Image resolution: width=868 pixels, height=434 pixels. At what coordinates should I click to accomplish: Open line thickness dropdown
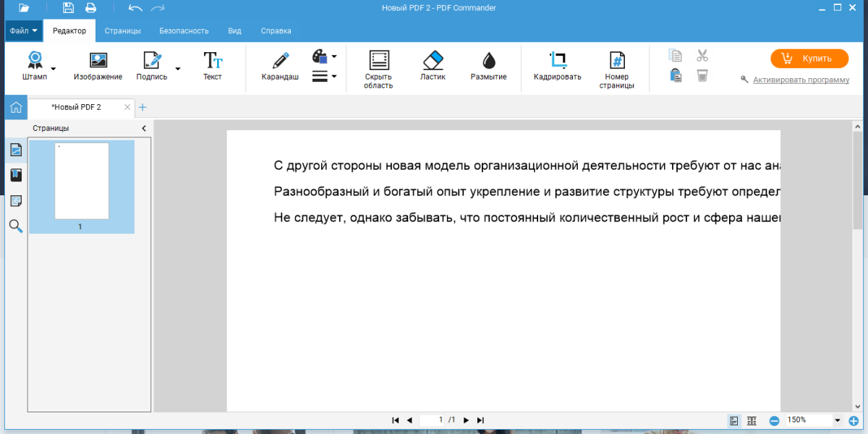(x=325, y=76)
